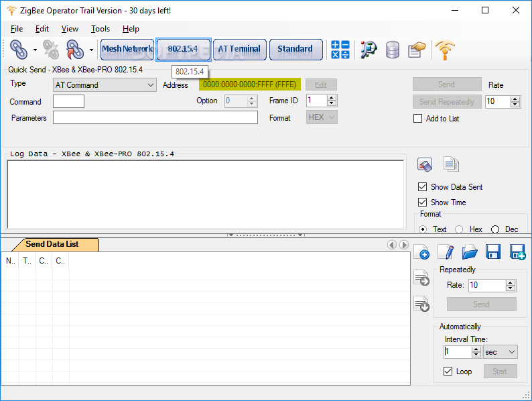Viewport: 532px width, 401px height.
Task: Click the disconnect broken-chain icon
Action: click(x=51, y=50)
